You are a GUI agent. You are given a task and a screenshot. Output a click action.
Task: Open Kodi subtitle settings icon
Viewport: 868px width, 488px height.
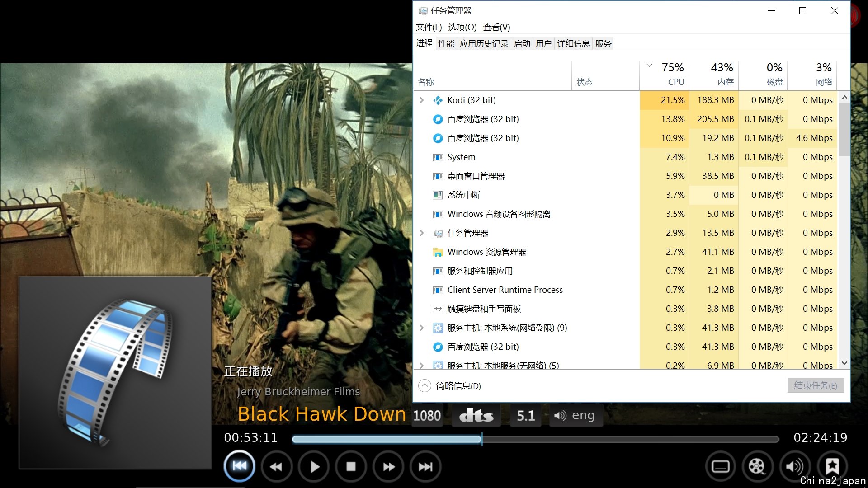click(x=720, y=466)
